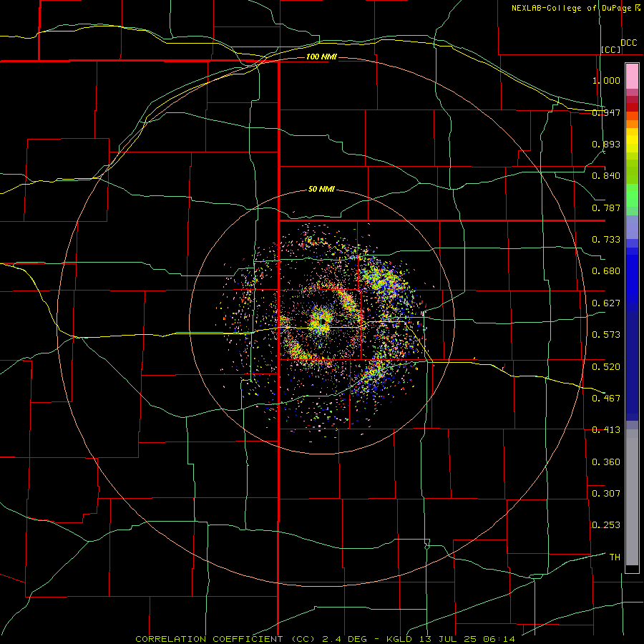
Task: Select the 0.360 legend value
Action: point(606,462)
